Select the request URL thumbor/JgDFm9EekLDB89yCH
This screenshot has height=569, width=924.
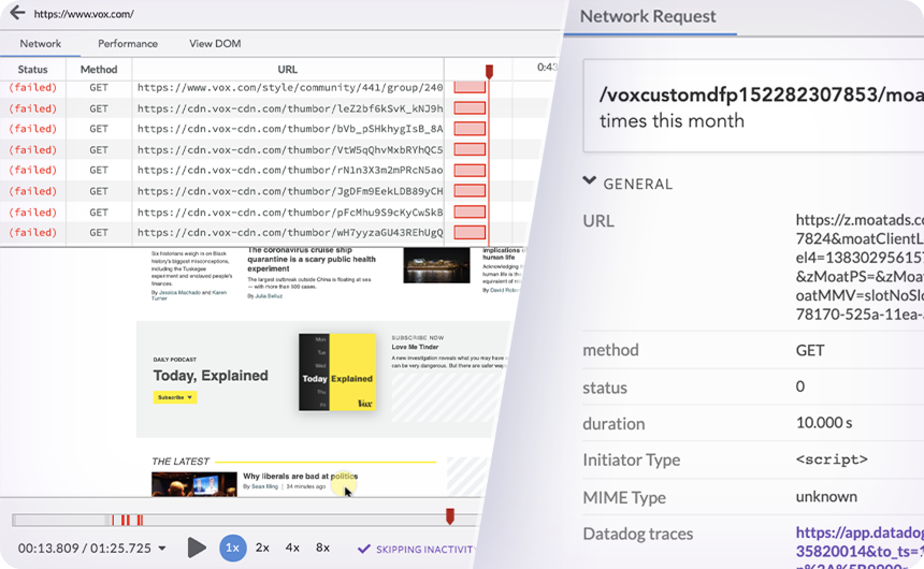tap(290, 191)
